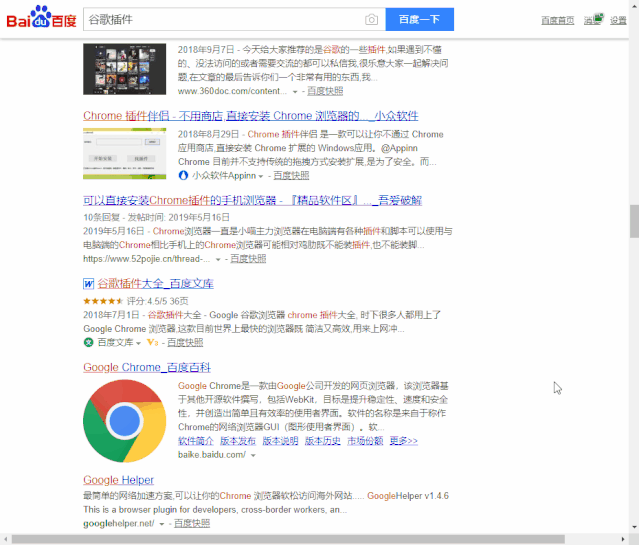
Task: Open 版本发布 sub-link
Action: [x=238, y=441]
